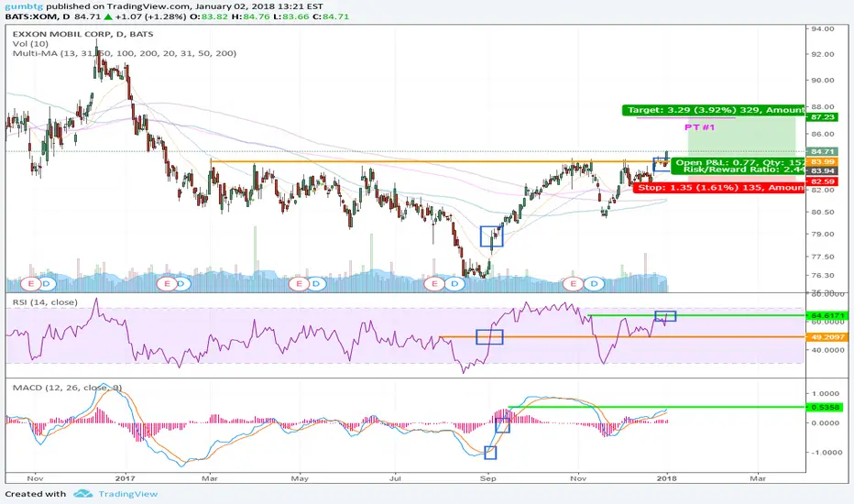Click the 79.00 price axis label
The image size is (854, 504).
point(823,235)
